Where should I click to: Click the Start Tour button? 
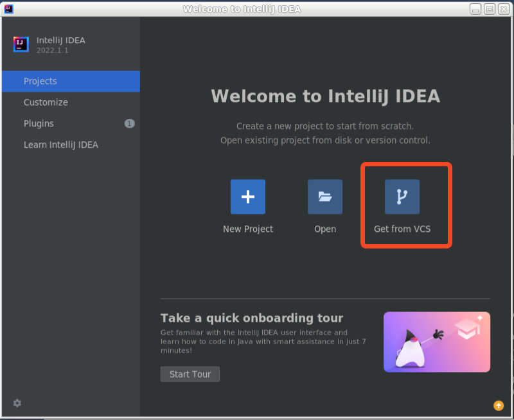[190, 374]
